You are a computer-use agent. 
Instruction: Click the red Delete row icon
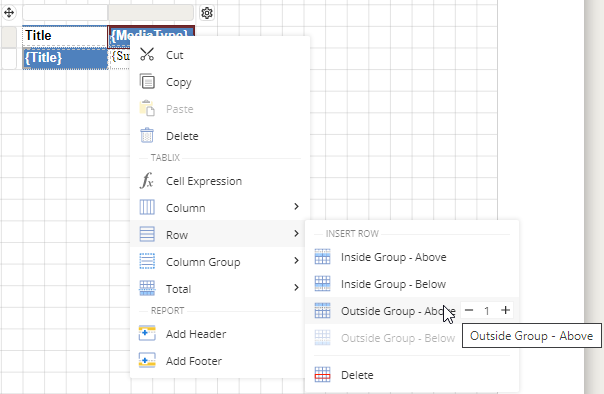(322, 374)
